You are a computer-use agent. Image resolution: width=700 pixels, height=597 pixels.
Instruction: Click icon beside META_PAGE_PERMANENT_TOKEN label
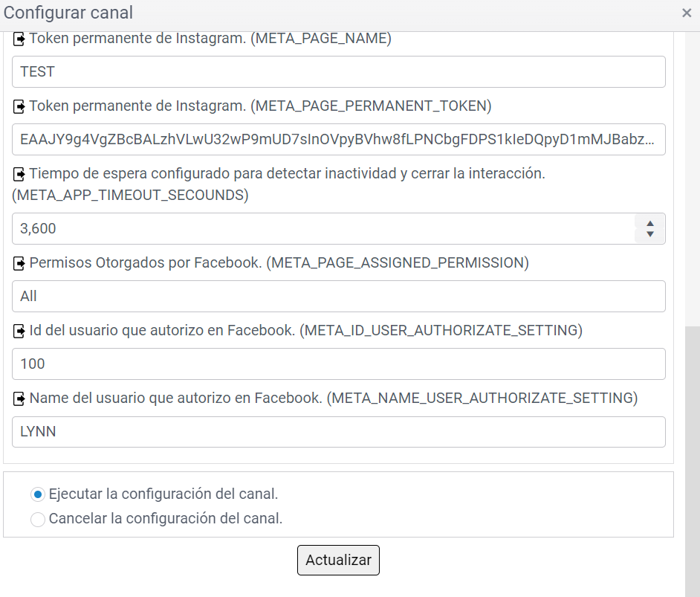pos(19,107)
